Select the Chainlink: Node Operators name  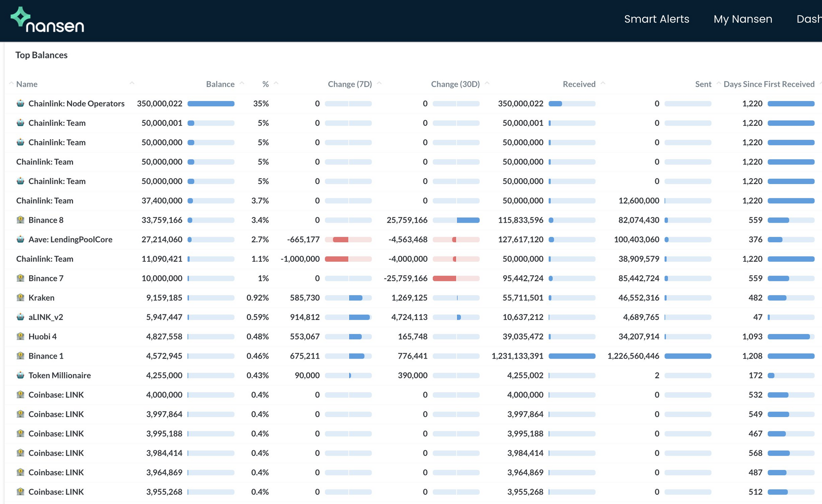click(76, 104)
